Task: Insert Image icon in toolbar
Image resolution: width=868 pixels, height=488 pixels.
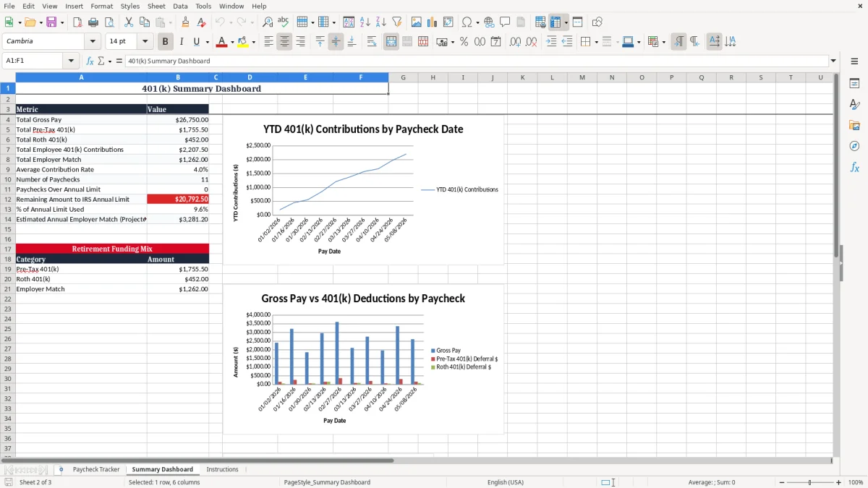Action: click(x=417, y=22)
